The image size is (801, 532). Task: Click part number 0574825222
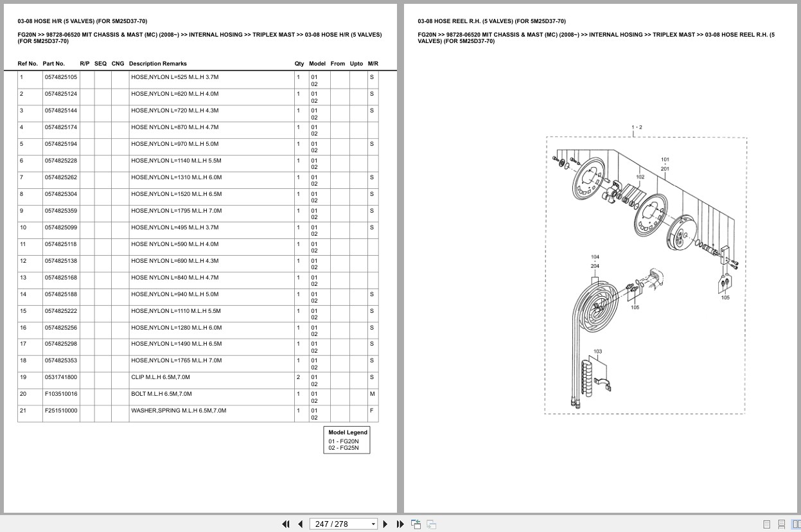(x=61, y=311)
